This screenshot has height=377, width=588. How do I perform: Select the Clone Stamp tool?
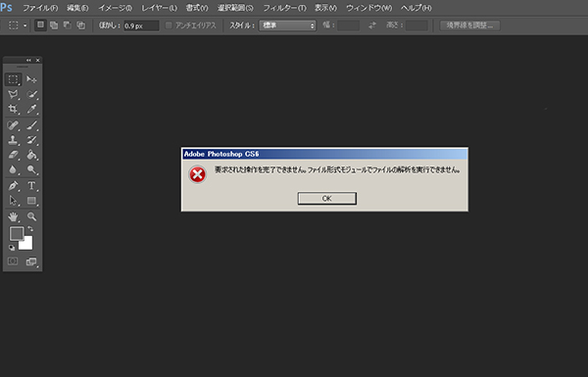[x=13, y=140]
